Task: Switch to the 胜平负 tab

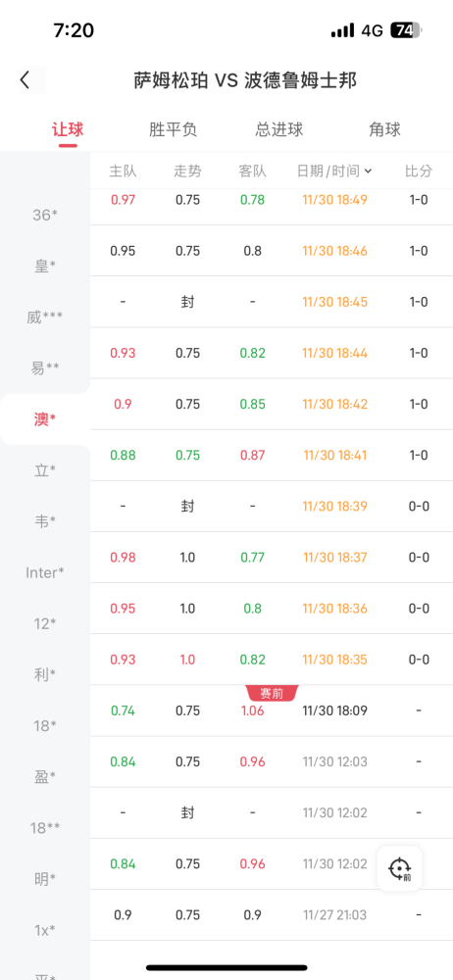Action: pyautogui.click(x=173, y=129)
